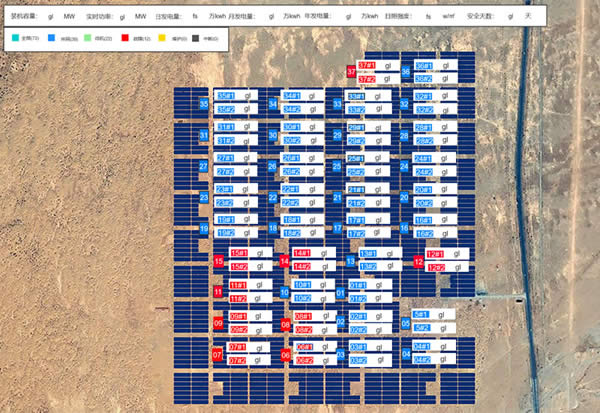Select the red station 12 marker
Screen dimensions: 600x413
pyautogui.click(x=418, y=261)
